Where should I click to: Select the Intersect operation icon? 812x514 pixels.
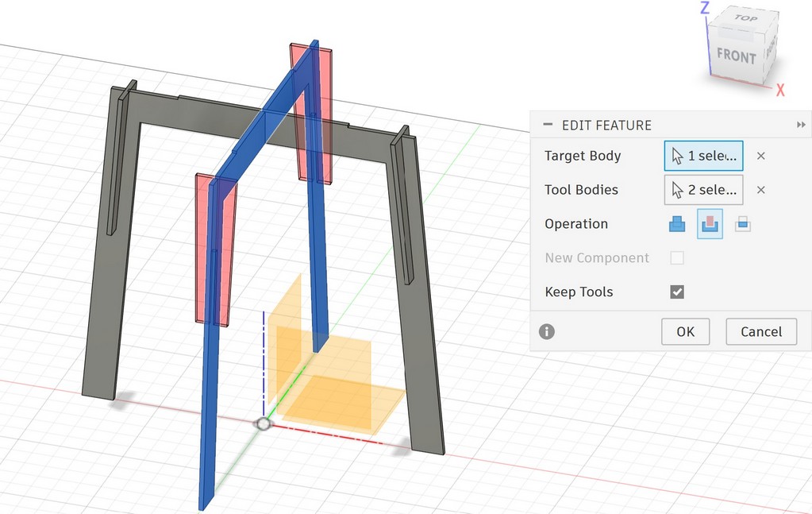coord(743,224)
